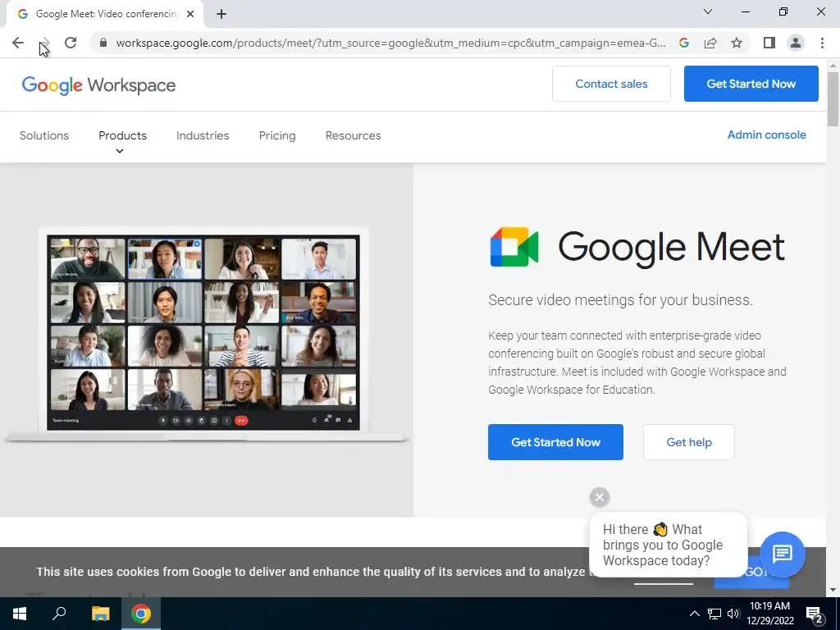
Task: Expand the Products menu chevron
Action: click(120, 151)
